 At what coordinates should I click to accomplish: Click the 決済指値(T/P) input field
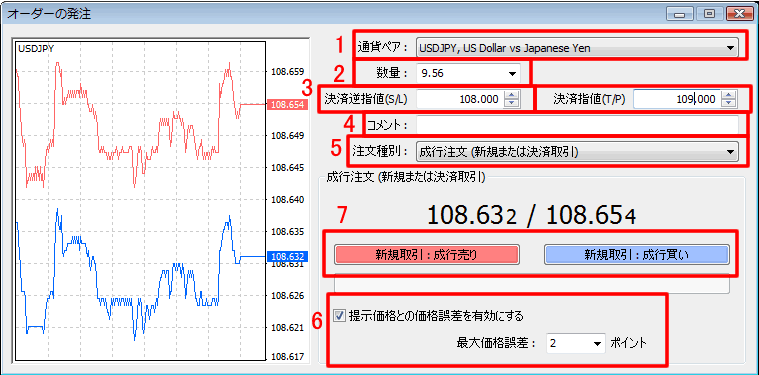(x=676, y=100)
